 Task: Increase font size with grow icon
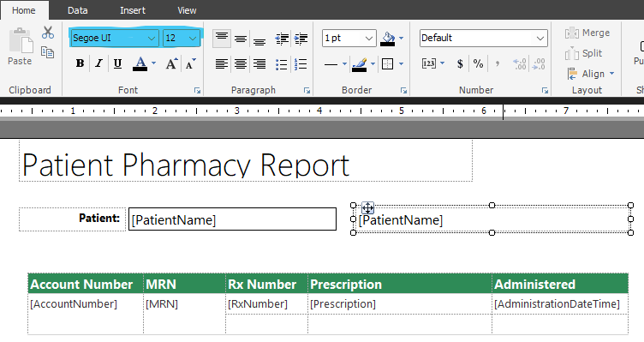pos(171,63)
